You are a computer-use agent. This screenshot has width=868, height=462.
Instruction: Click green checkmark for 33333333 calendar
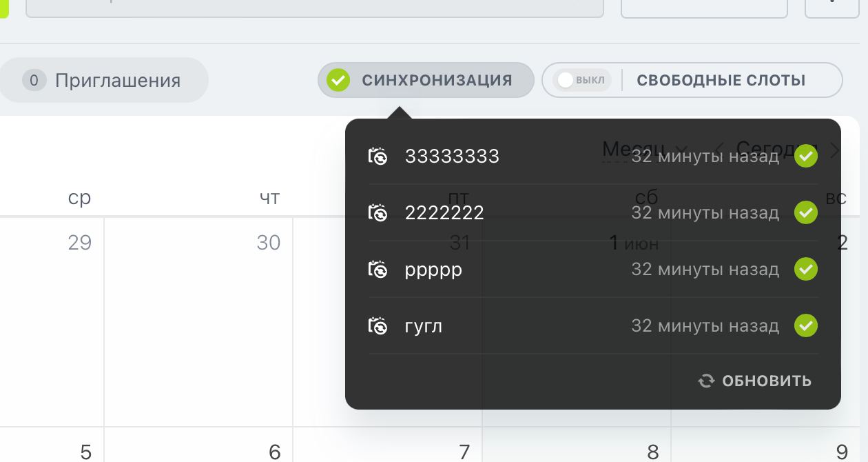coord(805,157)
